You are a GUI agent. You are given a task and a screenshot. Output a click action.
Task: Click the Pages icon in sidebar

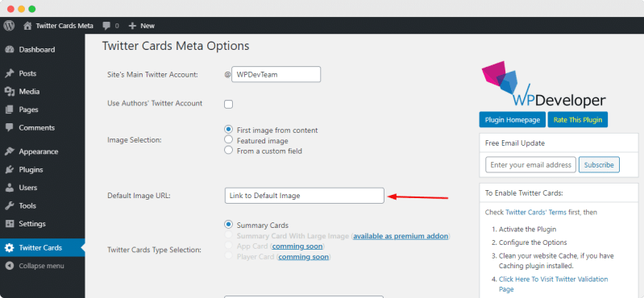tap(10, 110)
